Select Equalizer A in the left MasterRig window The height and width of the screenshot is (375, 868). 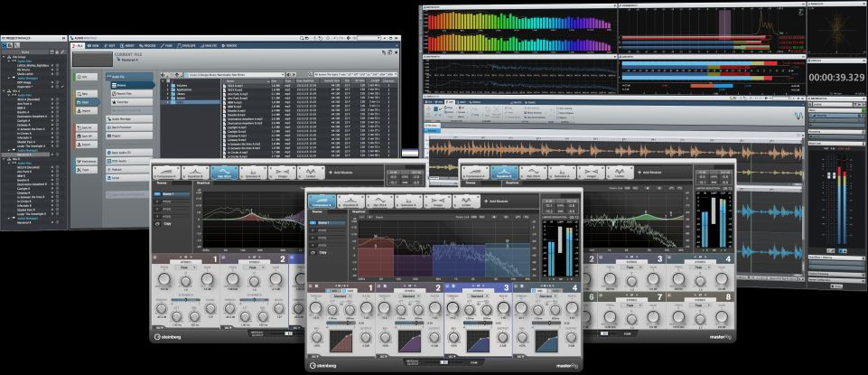[x=195, y=173]
